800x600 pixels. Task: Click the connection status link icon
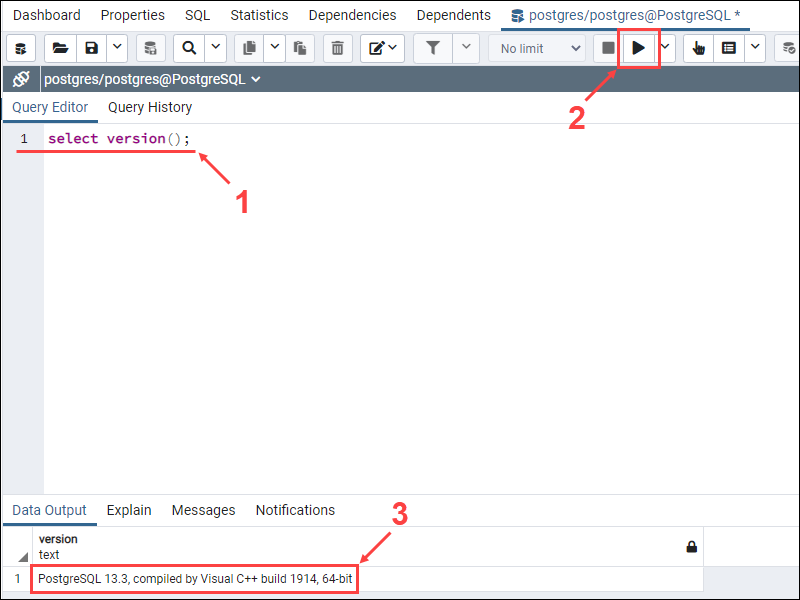[x=21, y=79]
